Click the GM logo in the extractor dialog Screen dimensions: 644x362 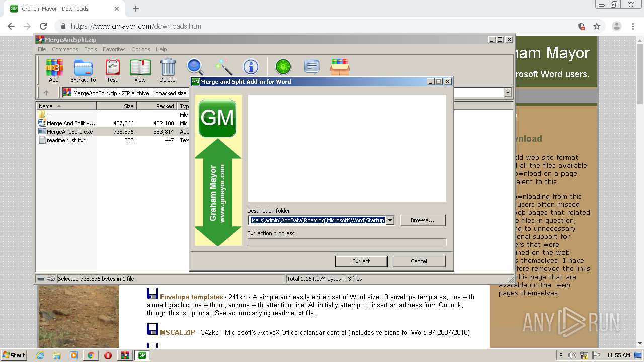coord(217,118)
